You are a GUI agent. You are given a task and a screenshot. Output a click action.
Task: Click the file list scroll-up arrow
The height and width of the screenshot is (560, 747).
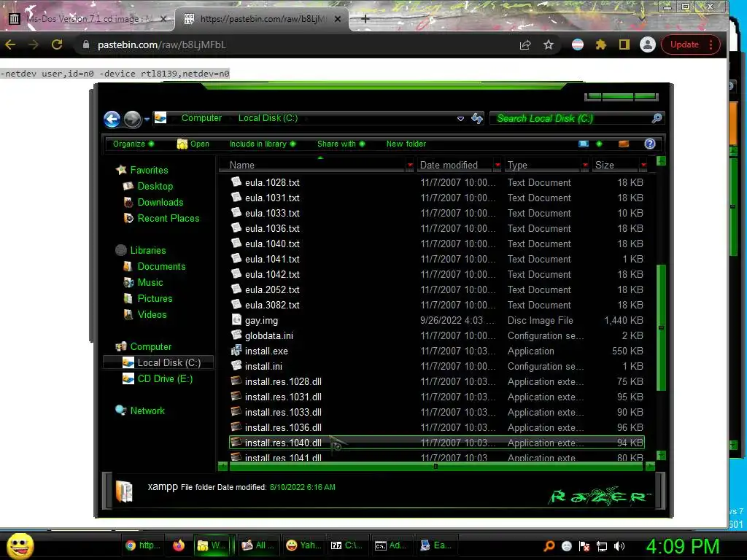tap(661, 161)
